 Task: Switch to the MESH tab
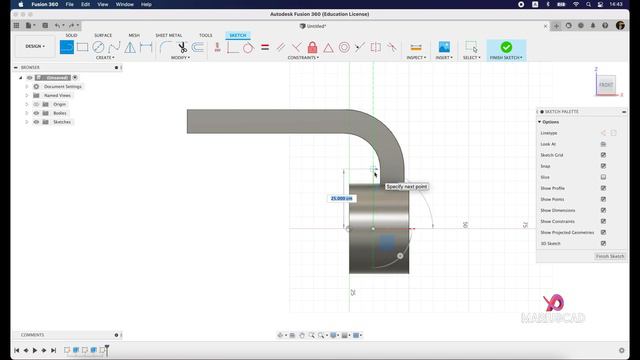pyautogui.click(x=134, y=36)
